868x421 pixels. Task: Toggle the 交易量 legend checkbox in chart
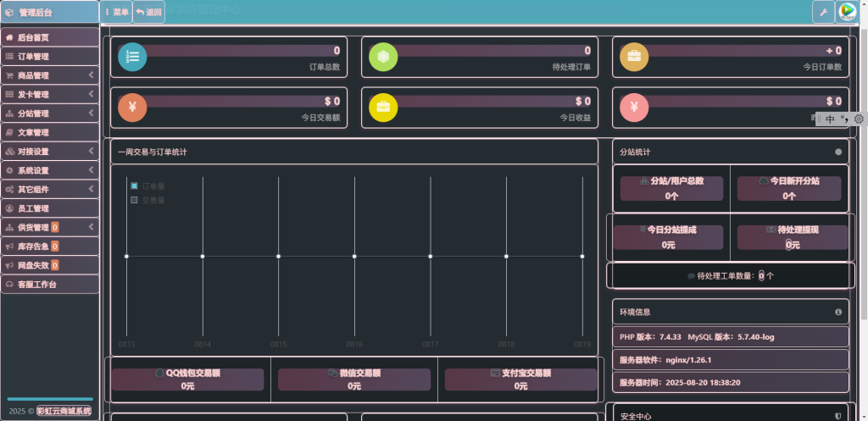tap(134, 200)
